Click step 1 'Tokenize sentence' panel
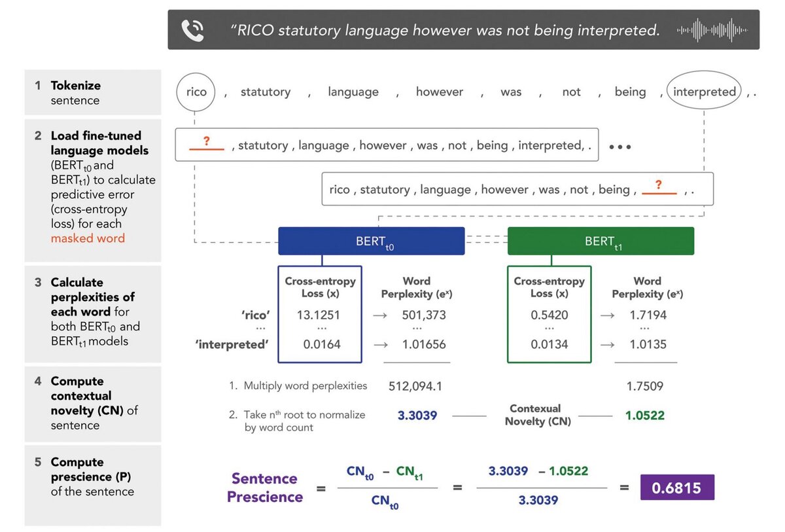The width and height of the screenshot is (785, 532). pos(93,92)
